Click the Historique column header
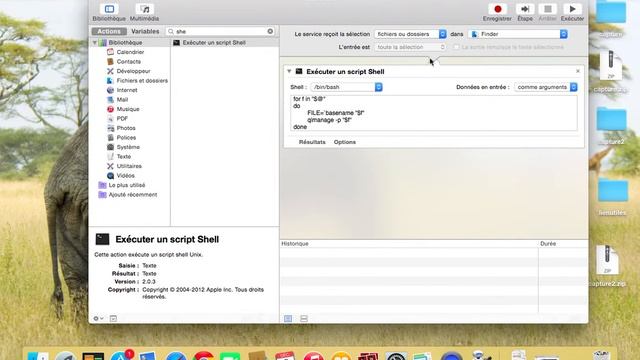The height and width of the screenshot is (360, 640). 409,244
